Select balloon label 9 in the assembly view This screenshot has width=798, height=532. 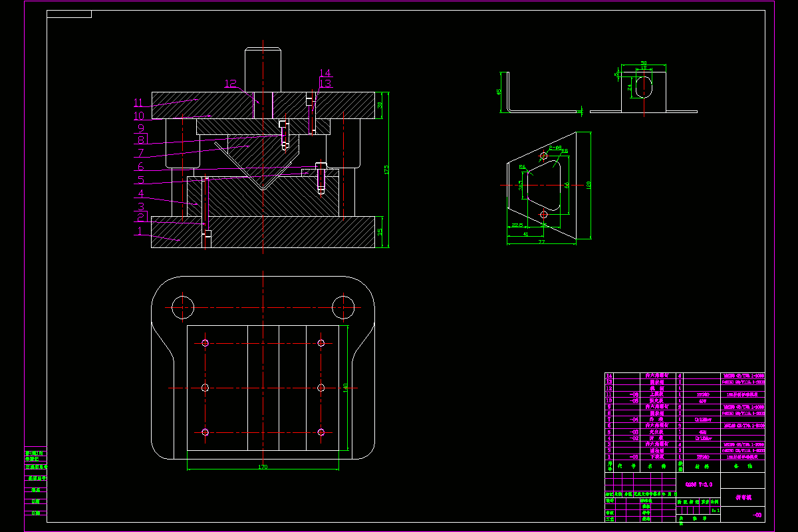tap(141, 128)
